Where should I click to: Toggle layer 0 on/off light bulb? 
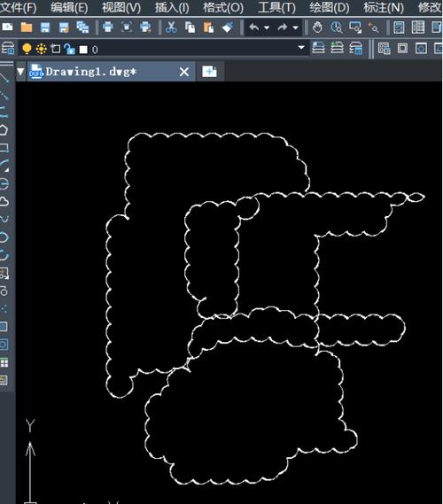[x=27, y=49]
